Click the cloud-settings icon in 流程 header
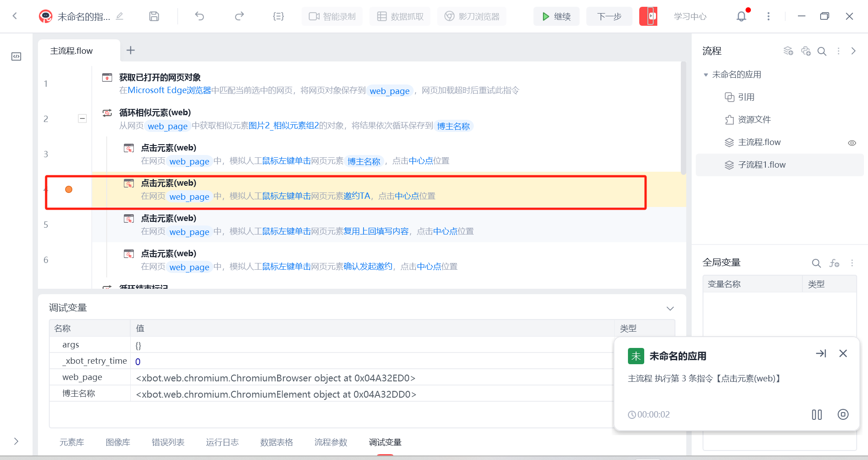The height and width of the screenshot is (460, 868). click(806, 51)
